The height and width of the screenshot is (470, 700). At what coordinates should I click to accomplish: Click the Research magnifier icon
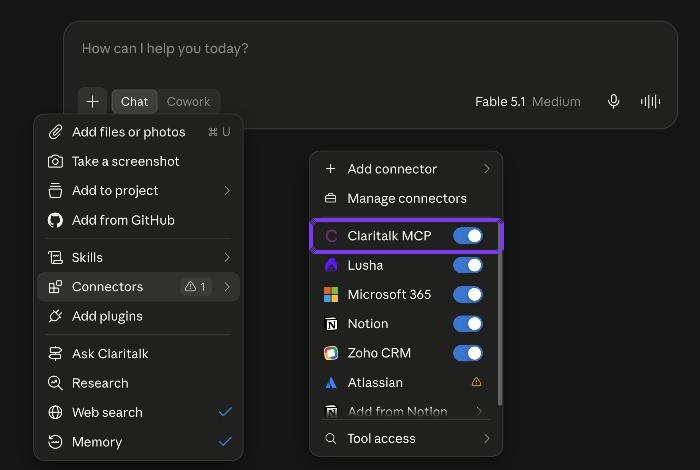coord(55,383)
